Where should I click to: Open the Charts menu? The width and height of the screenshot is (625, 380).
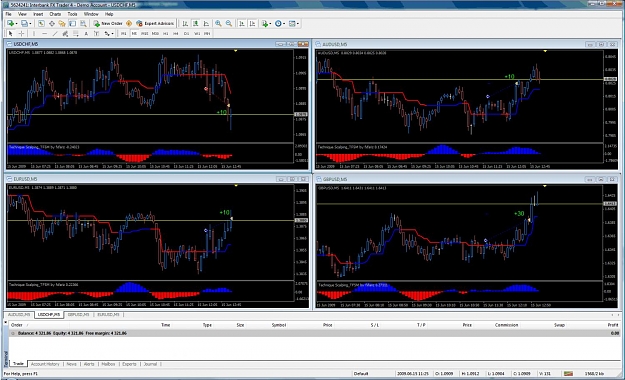coord(55,14)
